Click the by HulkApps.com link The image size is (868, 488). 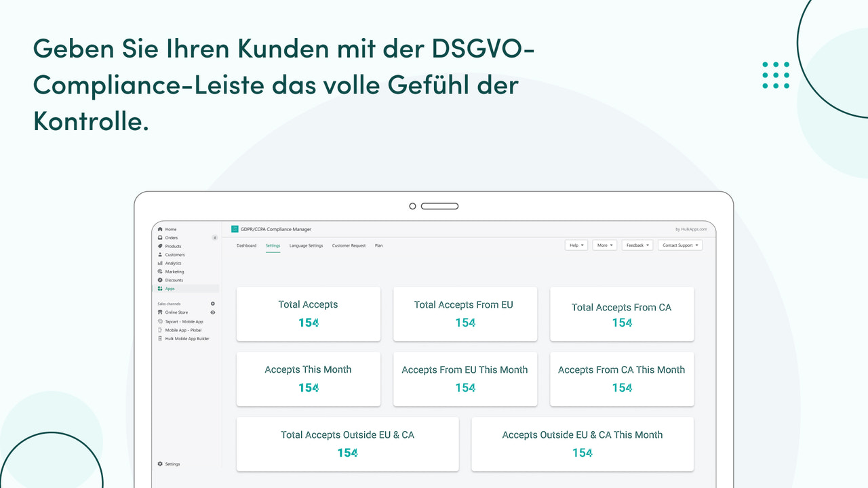pos(692,230)
